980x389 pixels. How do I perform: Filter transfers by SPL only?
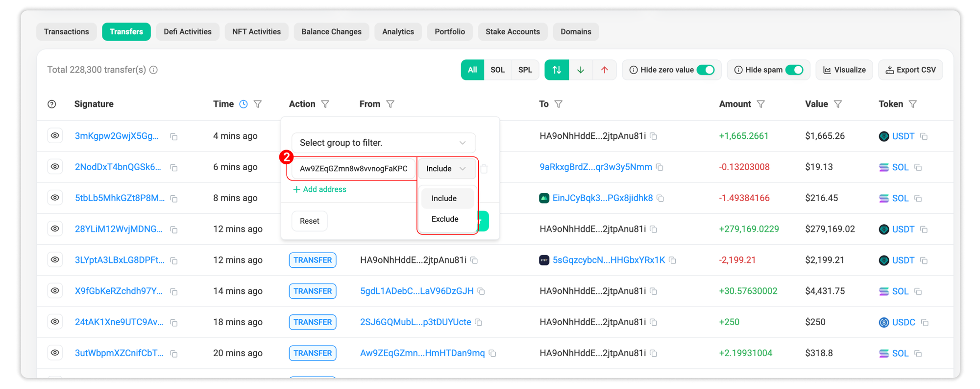point(525,70)
